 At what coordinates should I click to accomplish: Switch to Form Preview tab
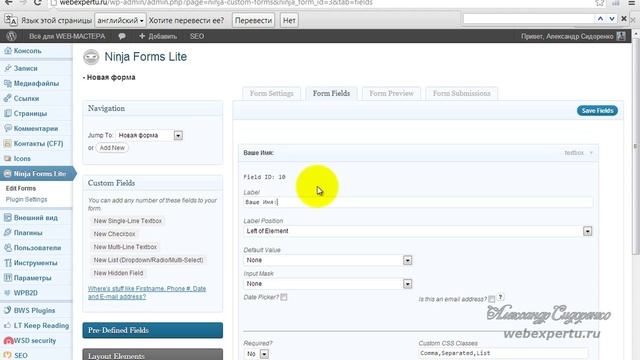(x=391, y=93)
